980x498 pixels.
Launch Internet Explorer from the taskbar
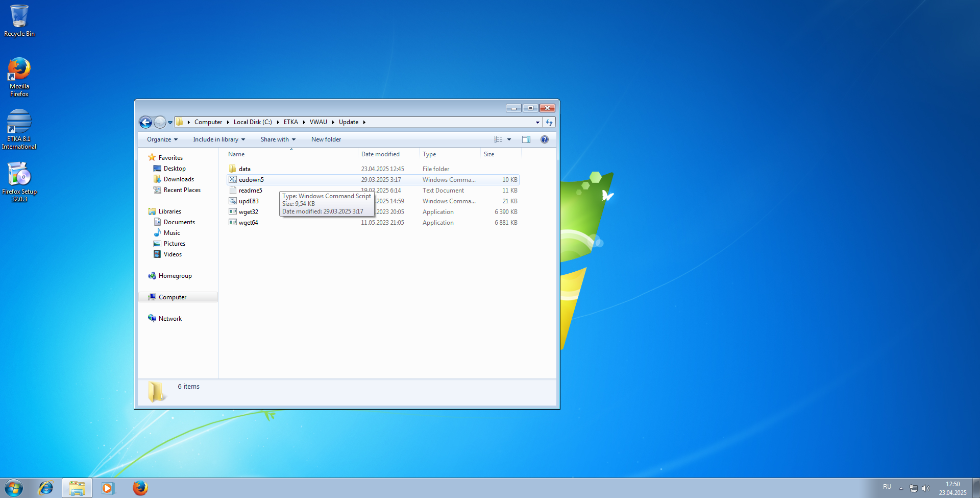coord(46,488)
